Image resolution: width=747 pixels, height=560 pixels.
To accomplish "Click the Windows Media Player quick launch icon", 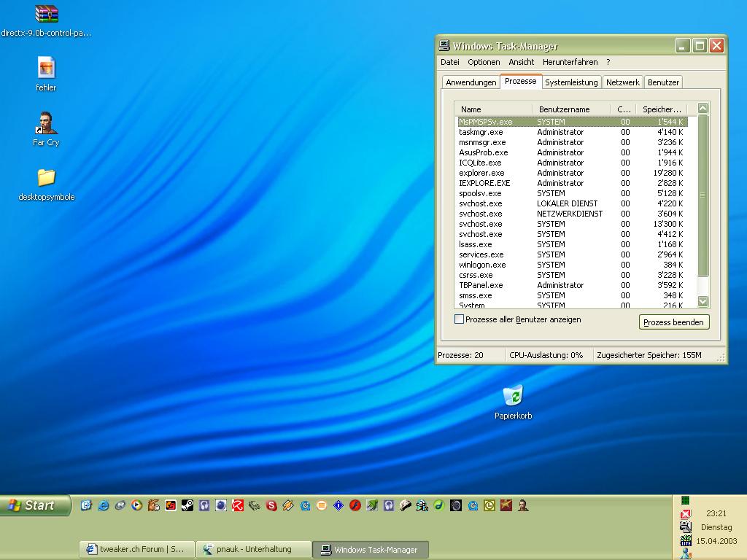I will click(x=136, y=505).
